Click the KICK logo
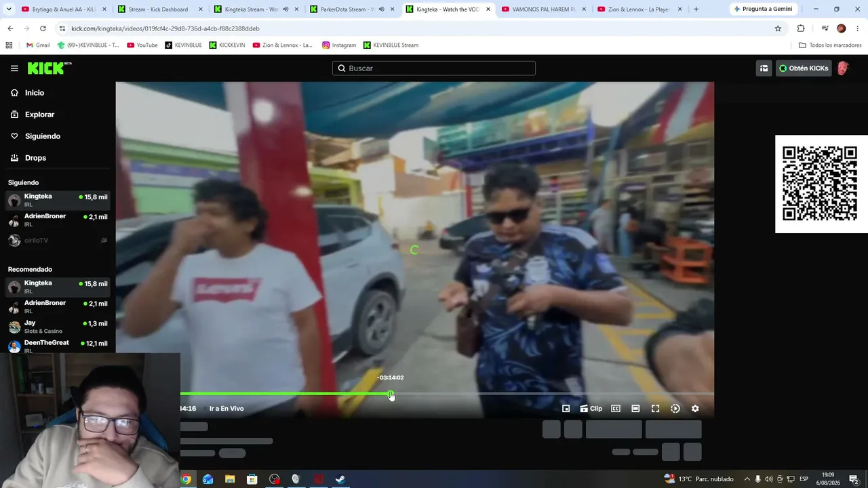 point(50,68)
